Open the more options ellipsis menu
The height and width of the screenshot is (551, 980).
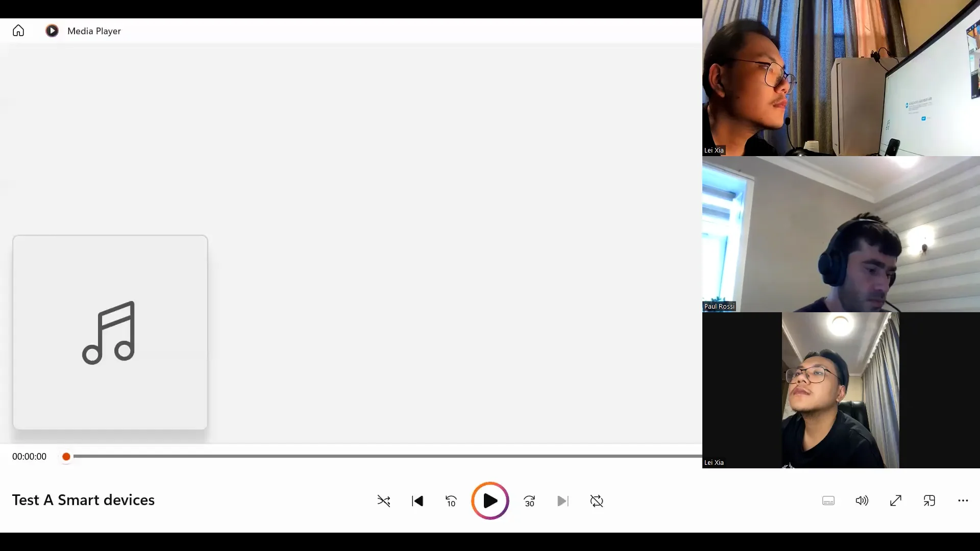tap(963, 500)
